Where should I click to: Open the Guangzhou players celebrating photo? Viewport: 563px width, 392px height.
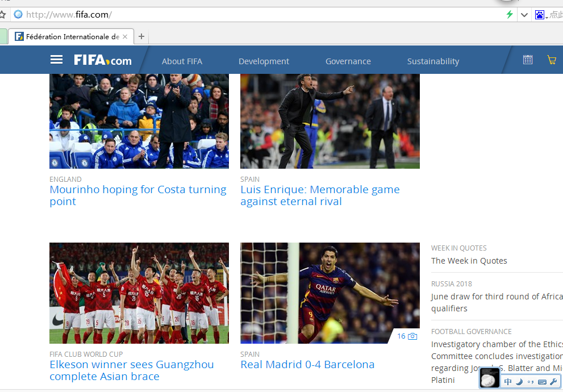[139, 293]
